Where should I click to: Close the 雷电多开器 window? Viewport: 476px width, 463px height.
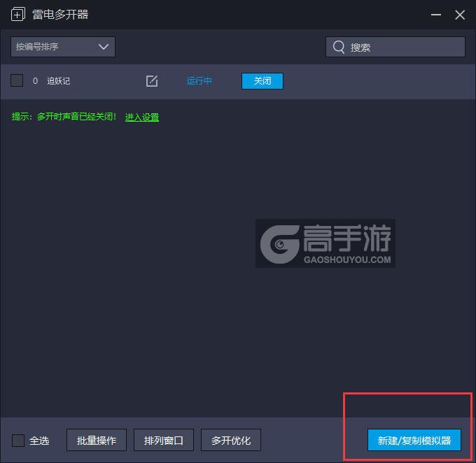(x=460, y=15)
